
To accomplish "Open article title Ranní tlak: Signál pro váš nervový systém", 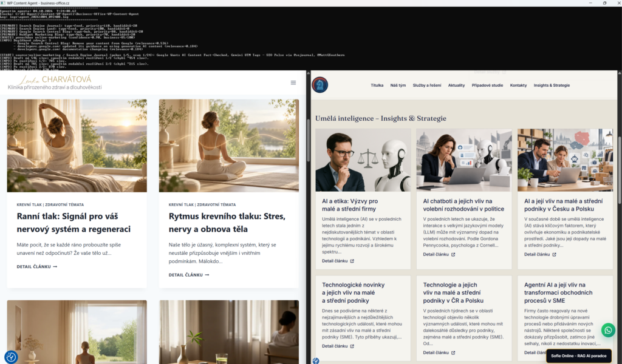I will tap(73, 223).
